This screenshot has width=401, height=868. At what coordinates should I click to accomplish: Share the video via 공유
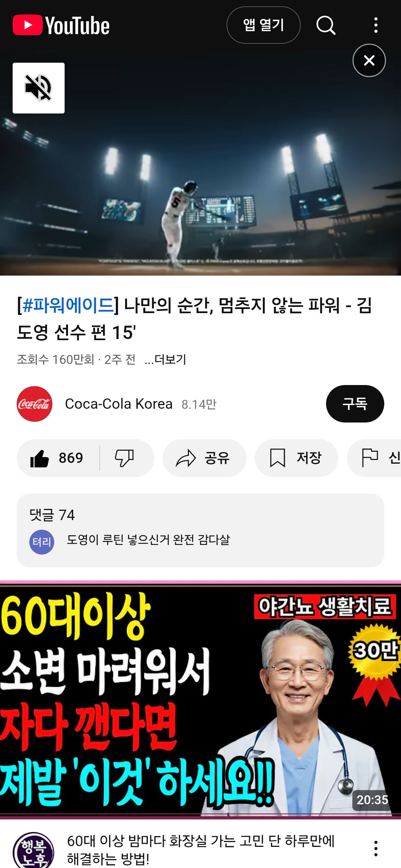pos(204,458)
